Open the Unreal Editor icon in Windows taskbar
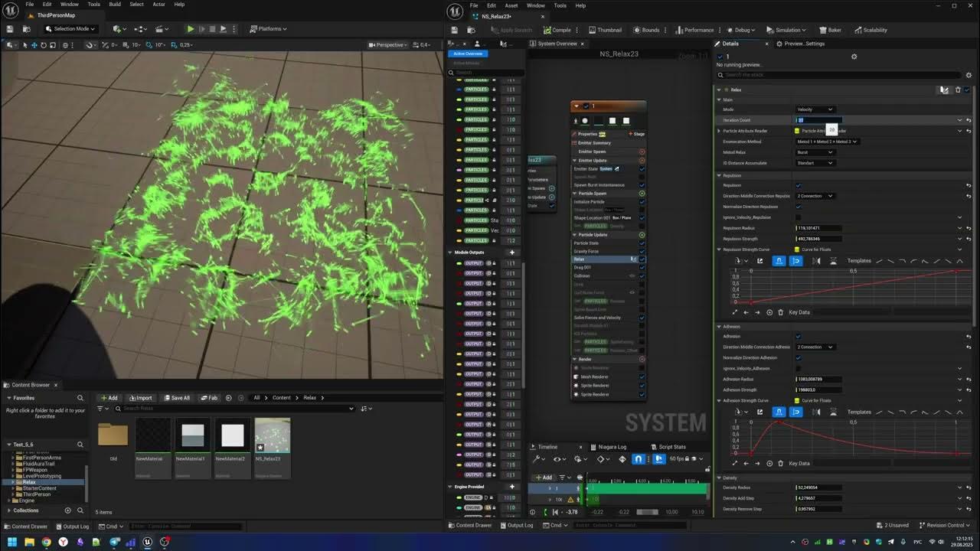Screen dimensions: 980x551 click(148, 542)
